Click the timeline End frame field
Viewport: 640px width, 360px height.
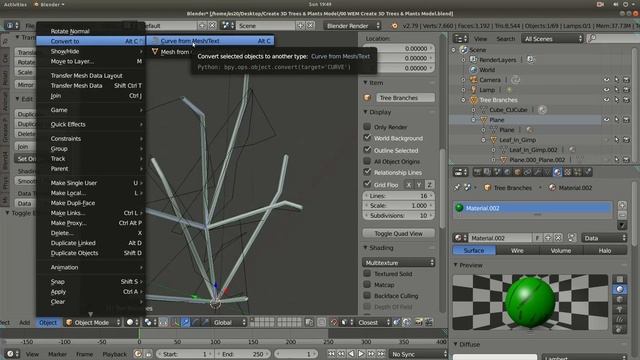tap(242, 354)
